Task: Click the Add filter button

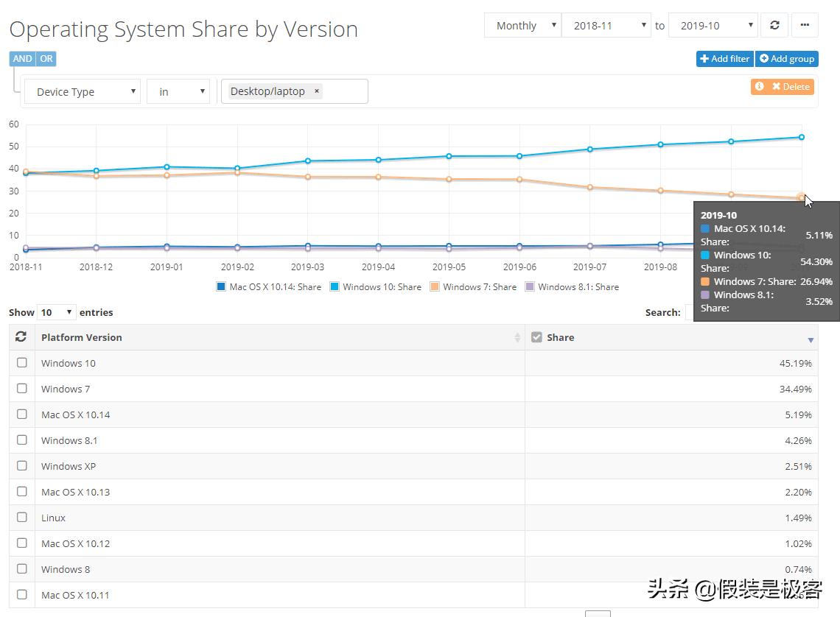Action: click(x=724, y=58)
